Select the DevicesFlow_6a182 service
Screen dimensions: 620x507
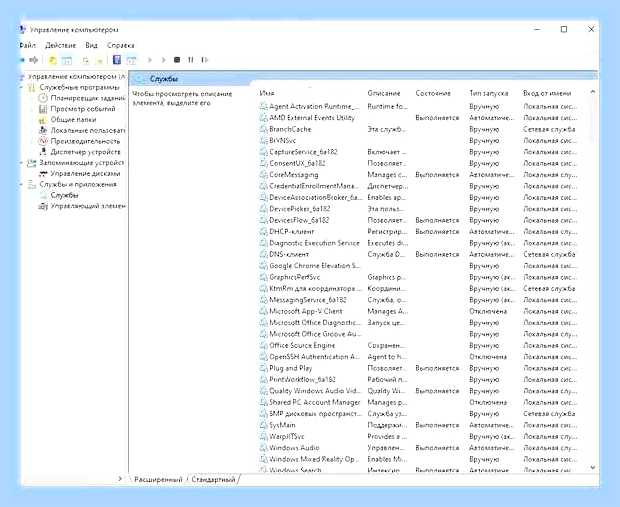tap(418, 220)
